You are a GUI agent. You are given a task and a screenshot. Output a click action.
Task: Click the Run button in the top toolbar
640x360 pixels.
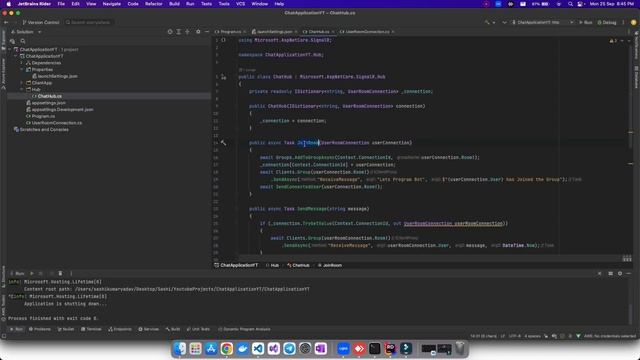pos(585,22)
